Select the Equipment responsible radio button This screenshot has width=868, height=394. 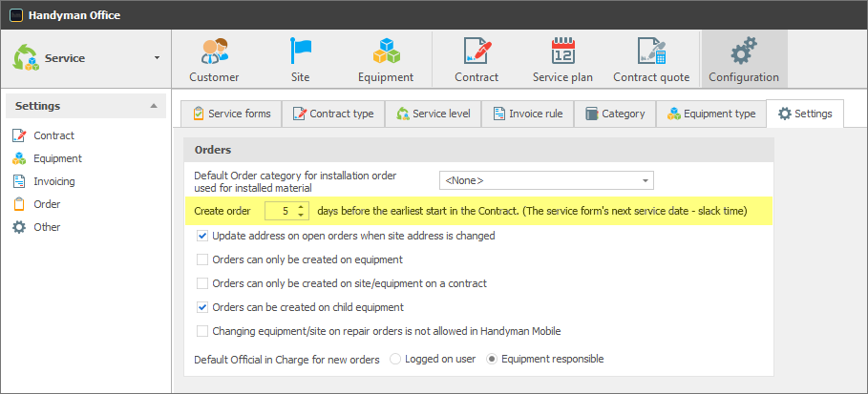click(492, 359)
